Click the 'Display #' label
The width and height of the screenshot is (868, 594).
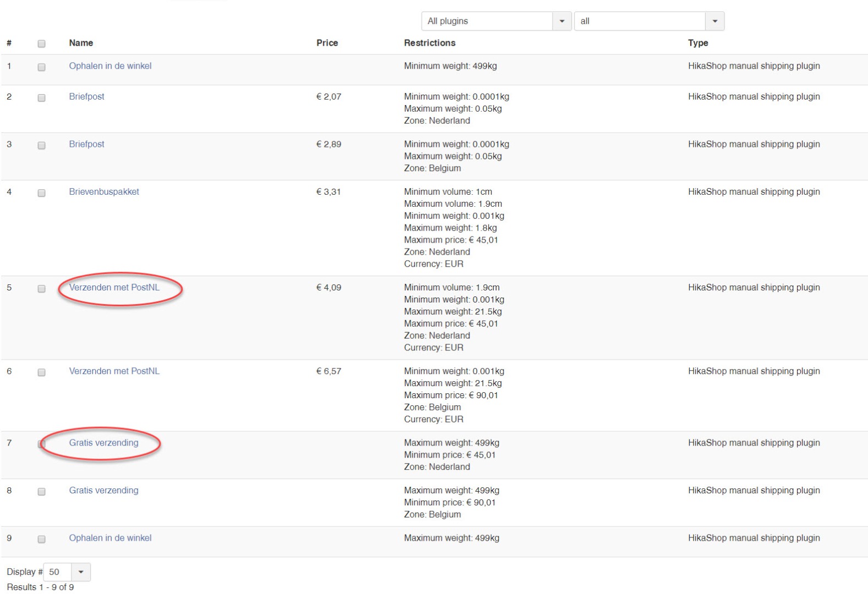(25, 572)
